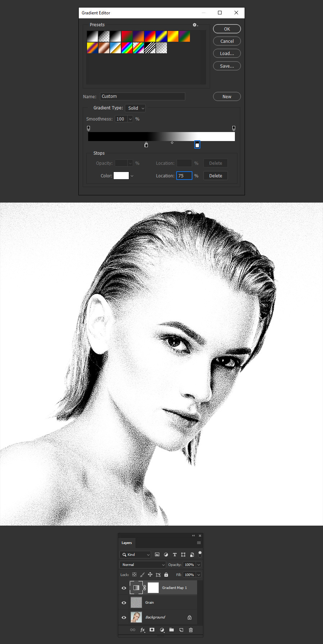Image resolution: width=323 pixels, height=644 pixels.
Task: Choose the Copper gradient preset
Action: pyautogui.click(x=104, y=48)
